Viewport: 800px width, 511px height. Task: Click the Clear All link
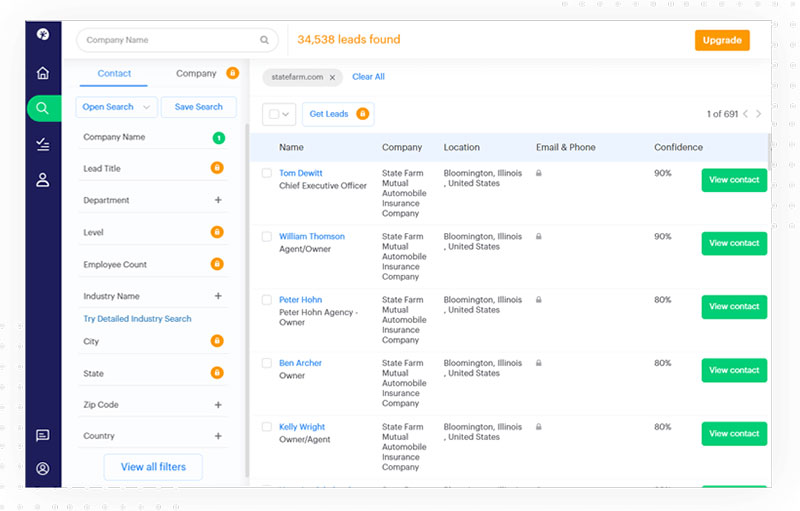click(368, 77)
